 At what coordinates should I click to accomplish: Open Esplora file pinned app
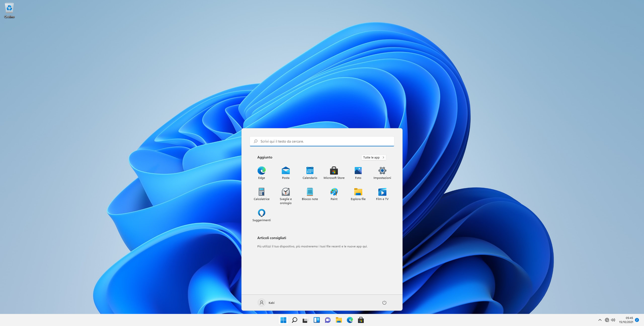[x=358, y=194]
